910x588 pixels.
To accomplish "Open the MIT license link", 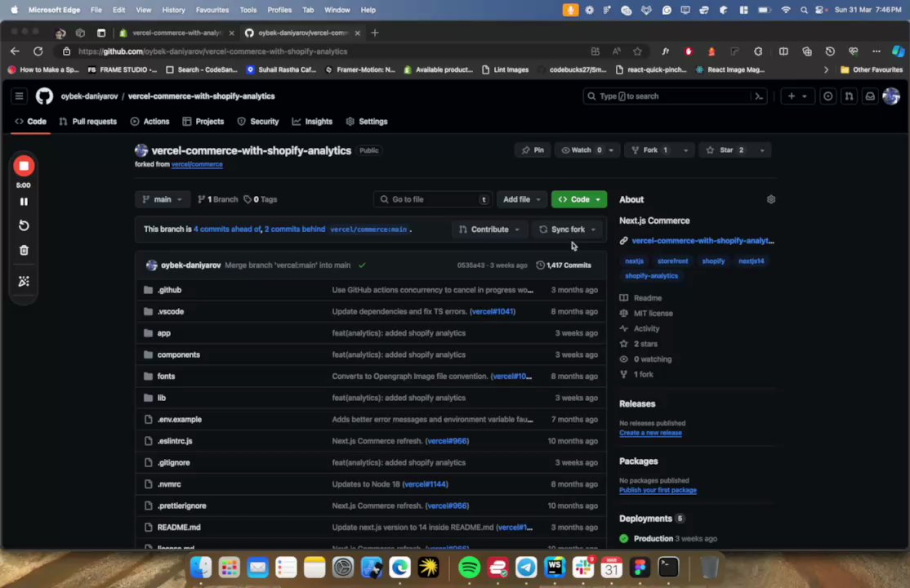I will 653,314.
